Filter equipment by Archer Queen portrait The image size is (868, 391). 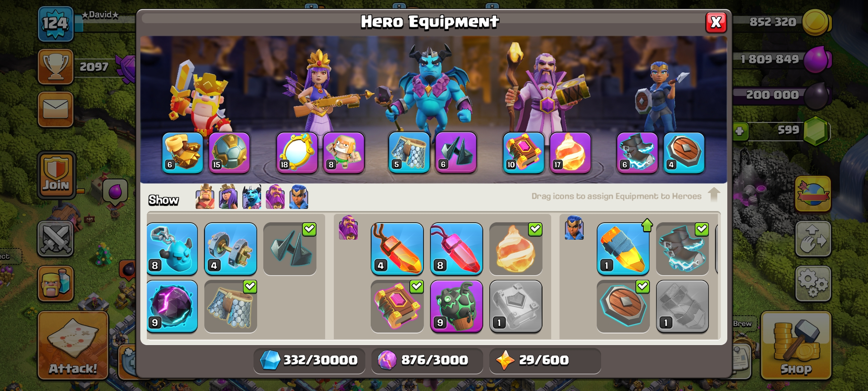coord(228,197)
